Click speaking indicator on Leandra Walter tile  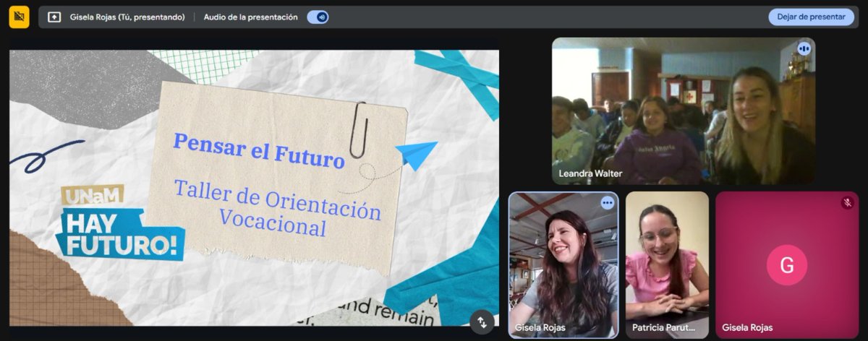pyautogui.click(x=804, y=49)
